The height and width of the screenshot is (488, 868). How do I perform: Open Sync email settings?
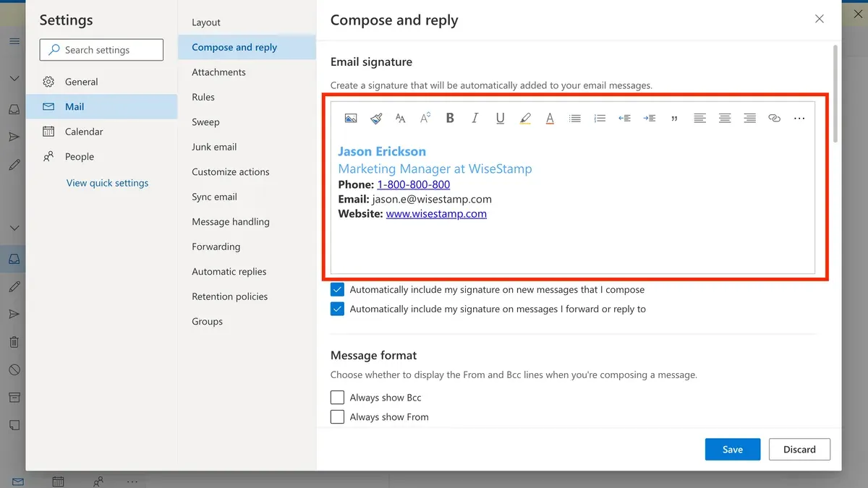click(x=247, y=197)
